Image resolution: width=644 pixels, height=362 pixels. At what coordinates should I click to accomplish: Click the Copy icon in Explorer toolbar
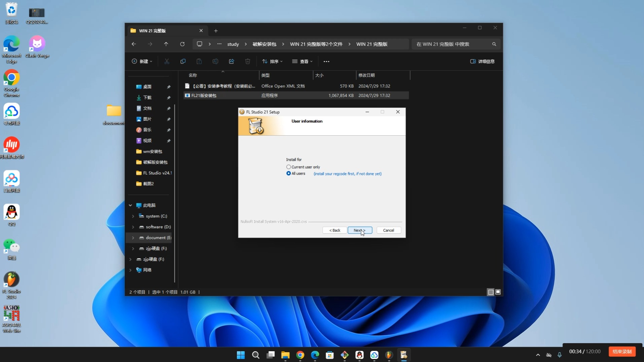pos(183,61)
